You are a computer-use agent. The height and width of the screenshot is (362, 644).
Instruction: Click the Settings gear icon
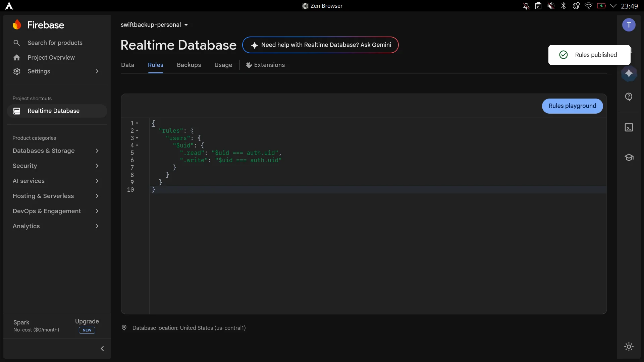[x=17, y=71]
